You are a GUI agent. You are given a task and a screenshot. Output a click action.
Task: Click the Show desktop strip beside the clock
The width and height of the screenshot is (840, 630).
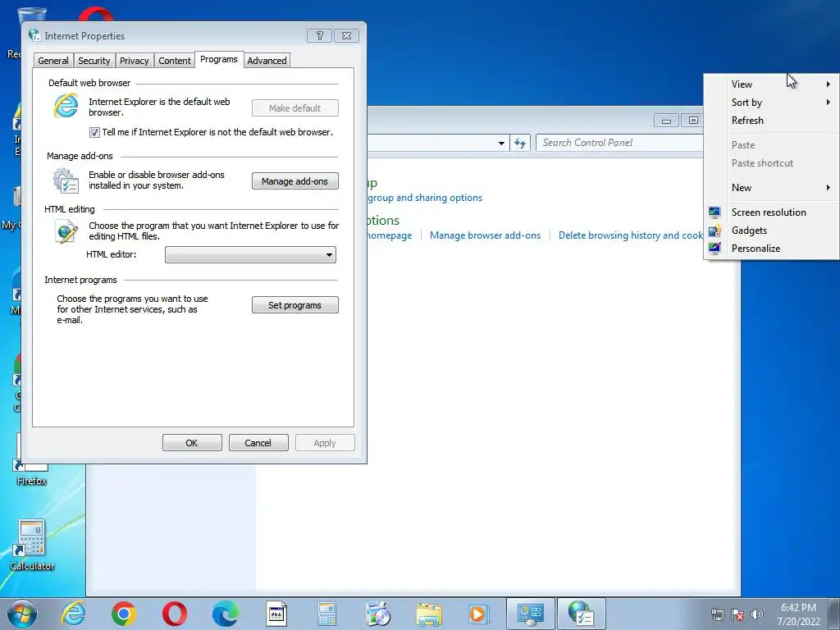(x=834, y=614)
